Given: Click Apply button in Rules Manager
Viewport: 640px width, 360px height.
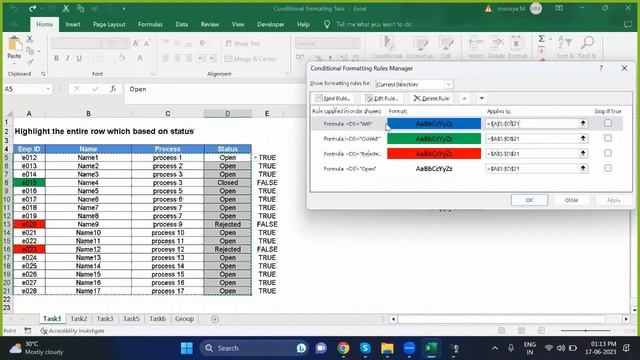Looking at the screenshot, I should pos(613,200).
